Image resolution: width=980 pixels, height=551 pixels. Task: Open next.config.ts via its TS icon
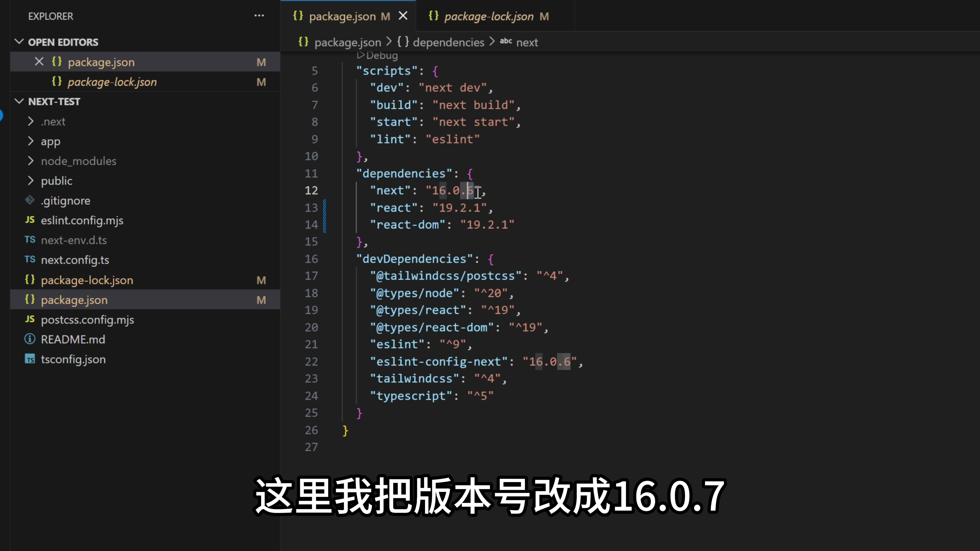pyautogui.click(x=30, y=260)
